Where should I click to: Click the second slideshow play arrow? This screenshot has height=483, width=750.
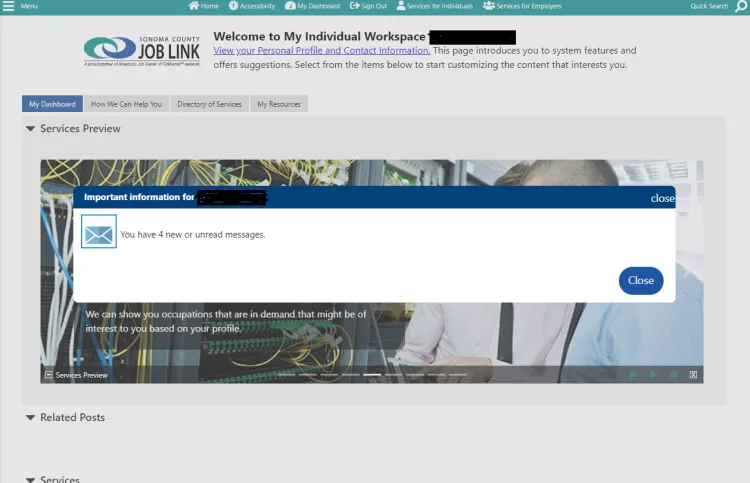tap(653, 374)
